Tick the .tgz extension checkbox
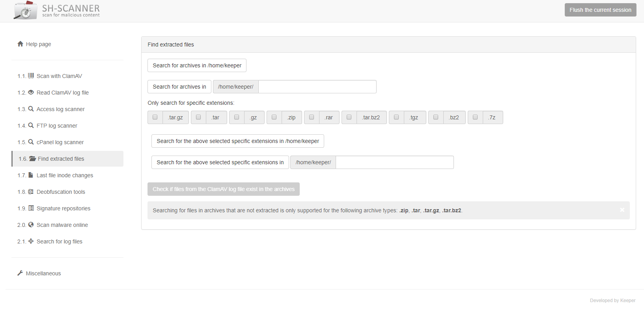 [396, 117]
